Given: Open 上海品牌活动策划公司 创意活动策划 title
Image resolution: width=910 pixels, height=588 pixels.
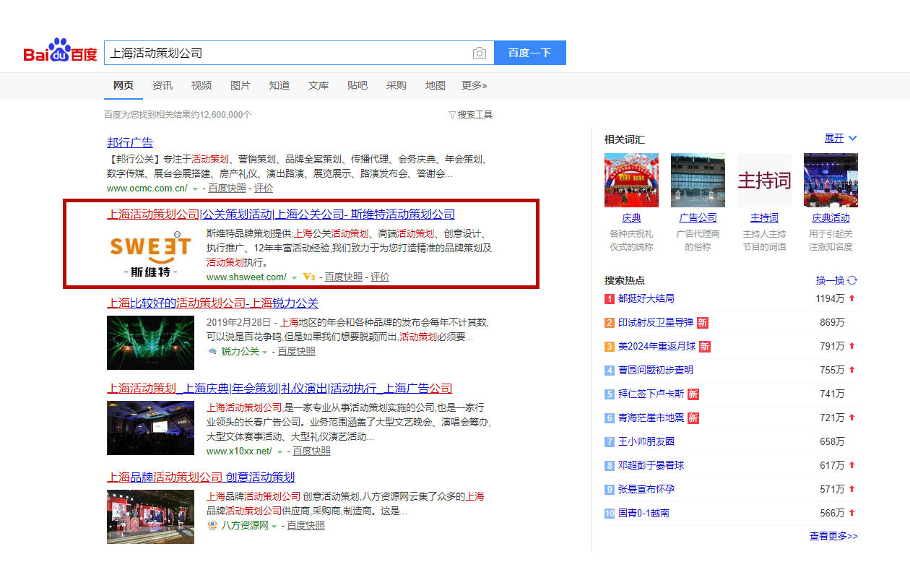Looking at the screenshot, I should [201, 477].
